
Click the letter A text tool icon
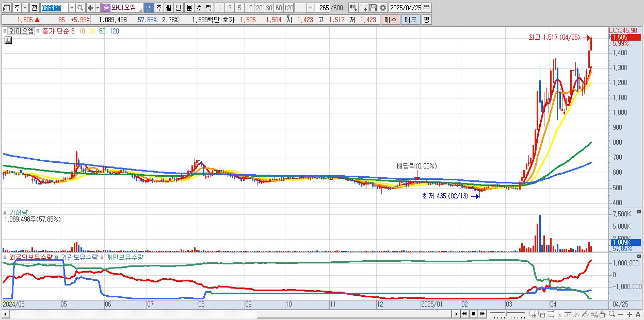click(x=638, y=314)
